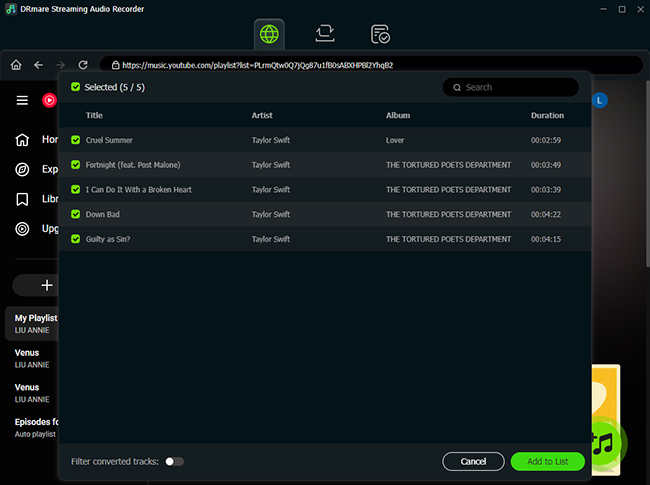Click the Duration column header
The image size is (650, 485).
[547, 115]
